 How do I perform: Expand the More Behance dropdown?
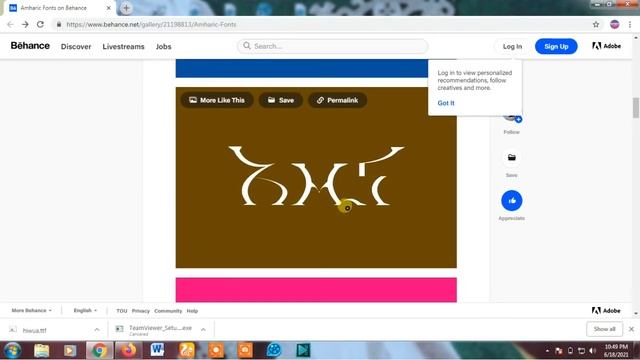pyautogui.click(x=31, y=311)
